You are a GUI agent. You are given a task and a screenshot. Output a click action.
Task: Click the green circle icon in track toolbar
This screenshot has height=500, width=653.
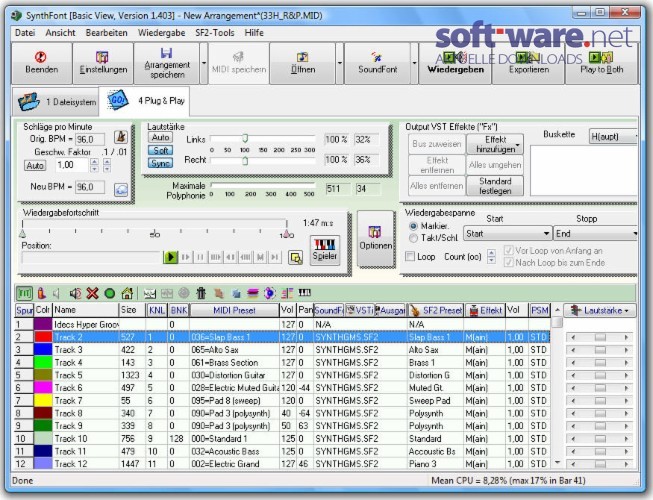[110, 294]
